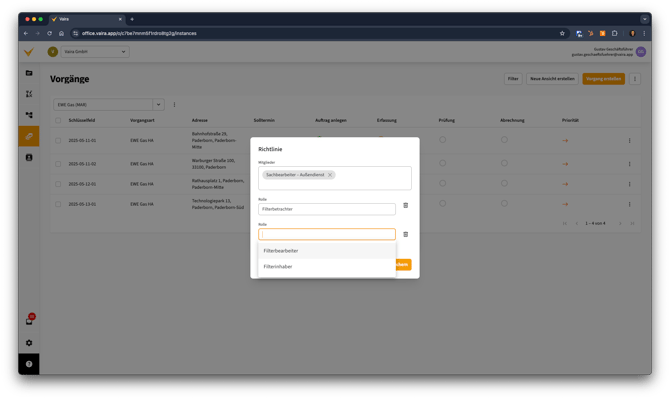Open row menu for 2025-05-12-01

tap(629, 184)
